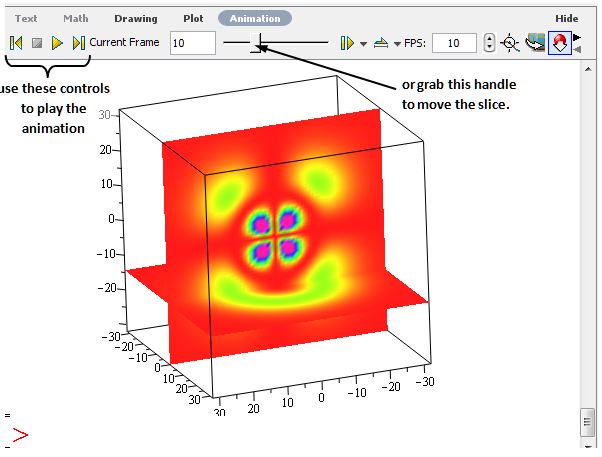Select the point probe crosshair tool

coord(510,43)
